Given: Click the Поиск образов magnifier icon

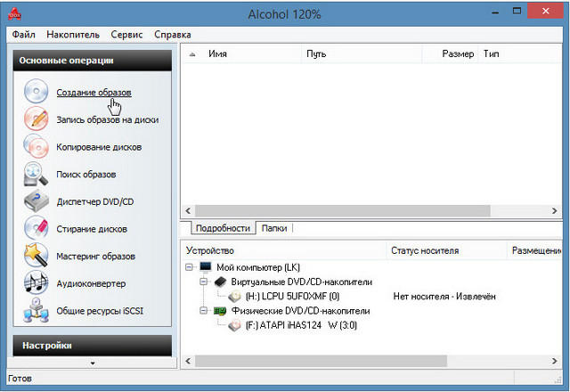Looking at the screenshot, I should [36, 174].
